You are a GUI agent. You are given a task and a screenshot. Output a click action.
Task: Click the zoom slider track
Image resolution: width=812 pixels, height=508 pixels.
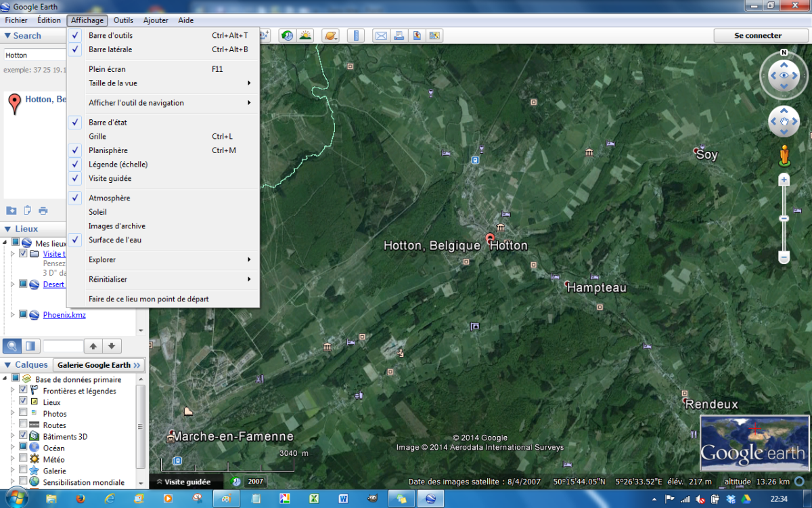click(x=784, y=219)
